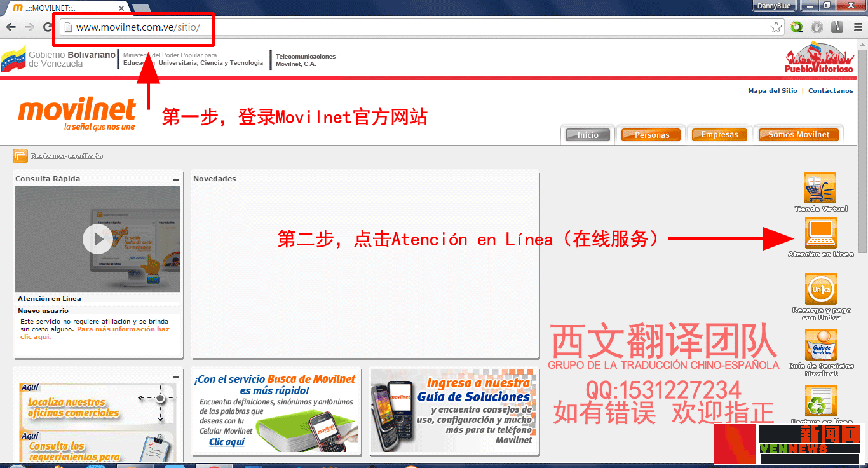Screen dimensions: 868x468
Task: Click the 'Atención en Línea' video caption
Action: coord(50,298)
